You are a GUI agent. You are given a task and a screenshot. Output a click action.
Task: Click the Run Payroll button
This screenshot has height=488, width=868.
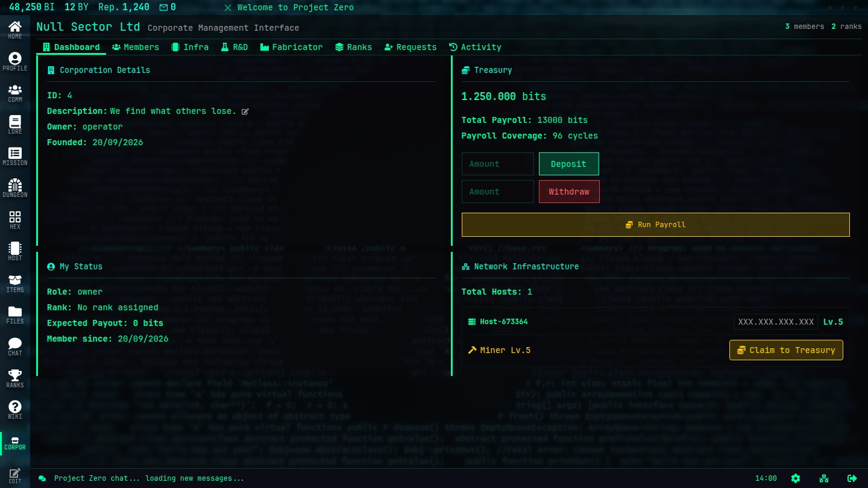(x=656, y=225)
